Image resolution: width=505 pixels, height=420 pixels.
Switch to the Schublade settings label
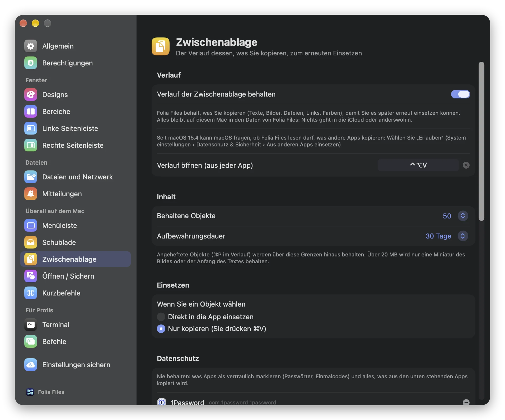59,242
